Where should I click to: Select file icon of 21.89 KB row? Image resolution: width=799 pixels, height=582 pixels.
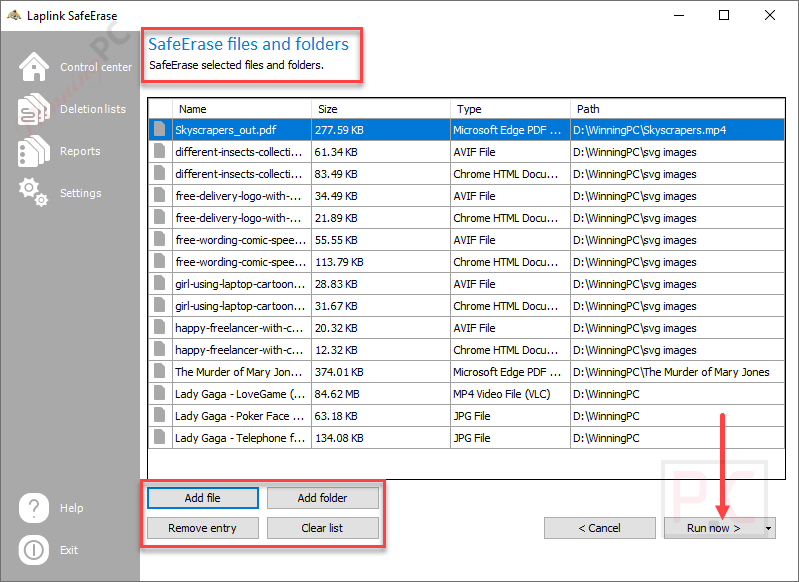click(x=160, y=218)
